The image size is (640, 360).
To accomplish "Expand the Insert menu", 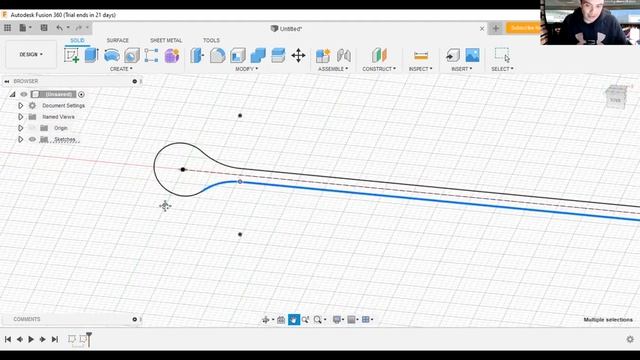I will point(462,69).
